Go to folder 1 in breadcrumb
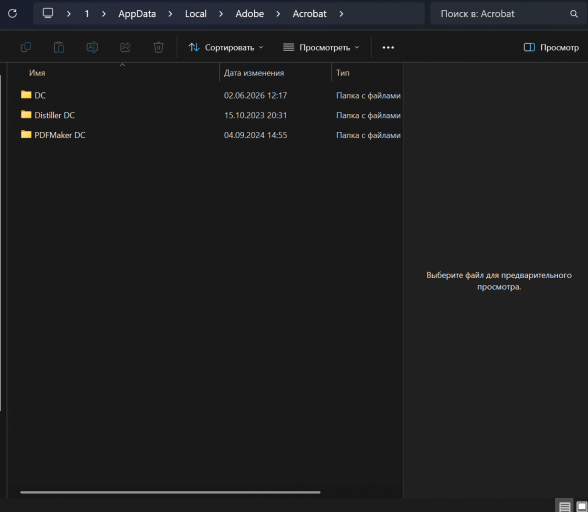The width and height of the screenshot is (588, 512). tap(87, 14)
